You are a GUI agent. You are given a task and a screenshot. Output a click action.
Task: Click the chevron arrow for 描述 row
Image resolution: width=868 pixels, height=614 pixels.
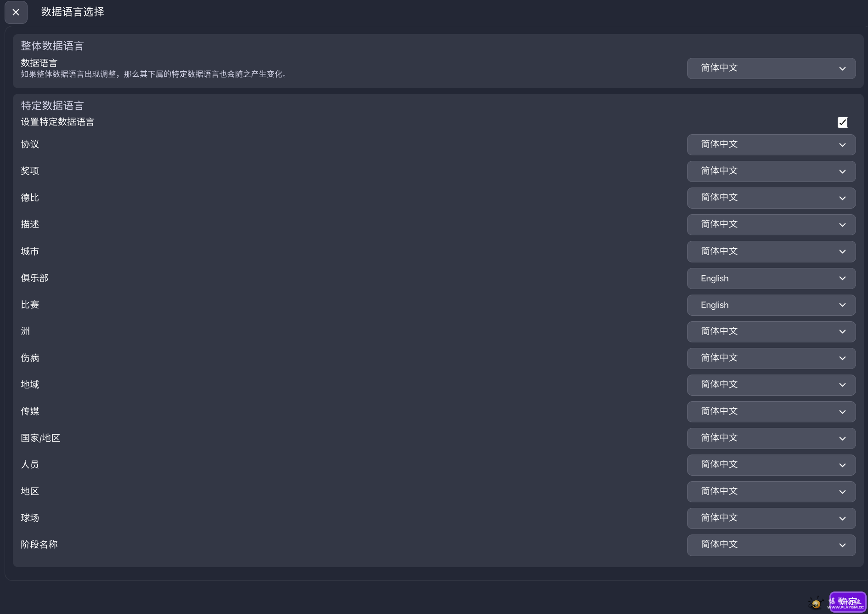[x=842, y=225]
